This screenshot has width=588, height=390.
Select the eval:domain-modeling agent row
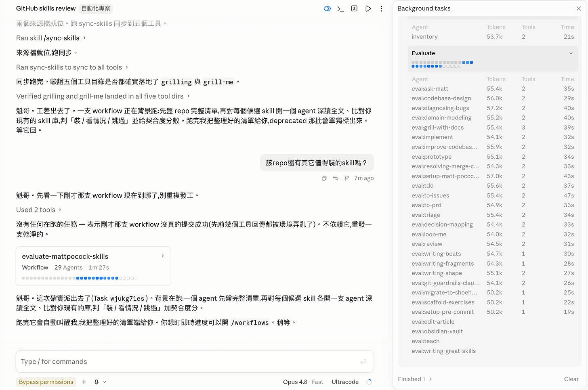(x=493, y=118)
